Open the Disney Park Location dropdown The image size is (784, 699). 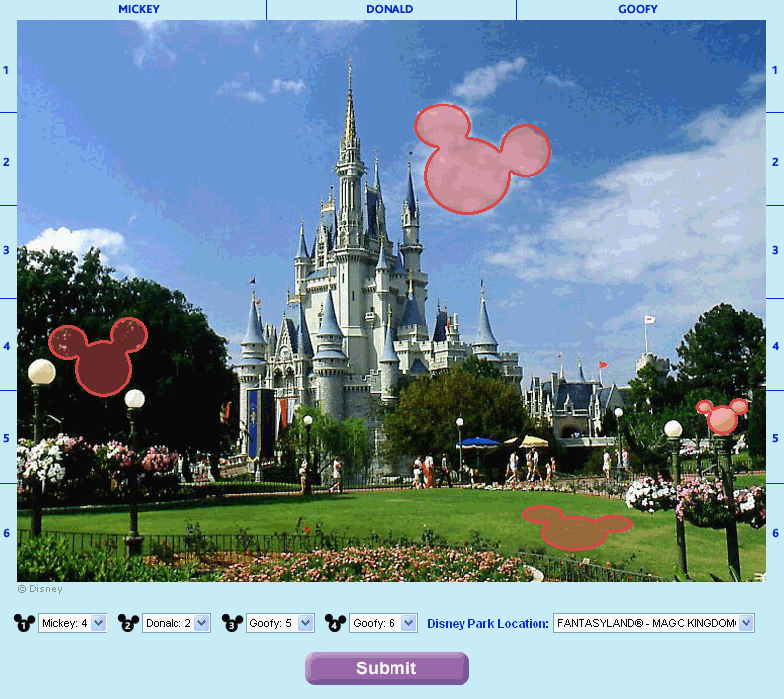coord(654,623)
